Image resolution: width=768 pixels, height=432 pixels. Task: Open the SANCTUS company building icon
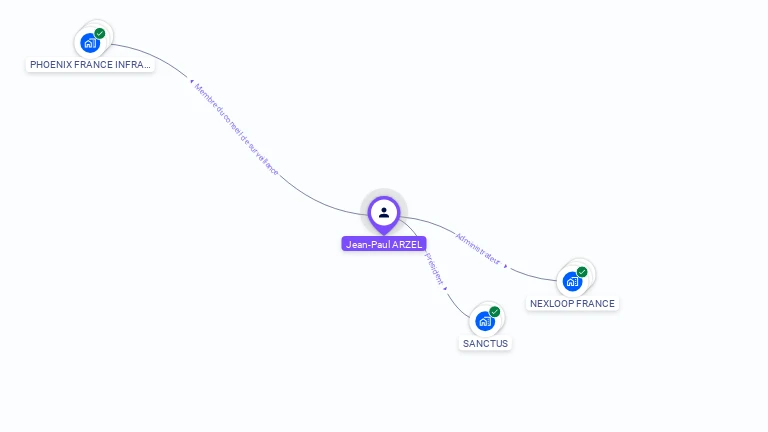[485, 321]
